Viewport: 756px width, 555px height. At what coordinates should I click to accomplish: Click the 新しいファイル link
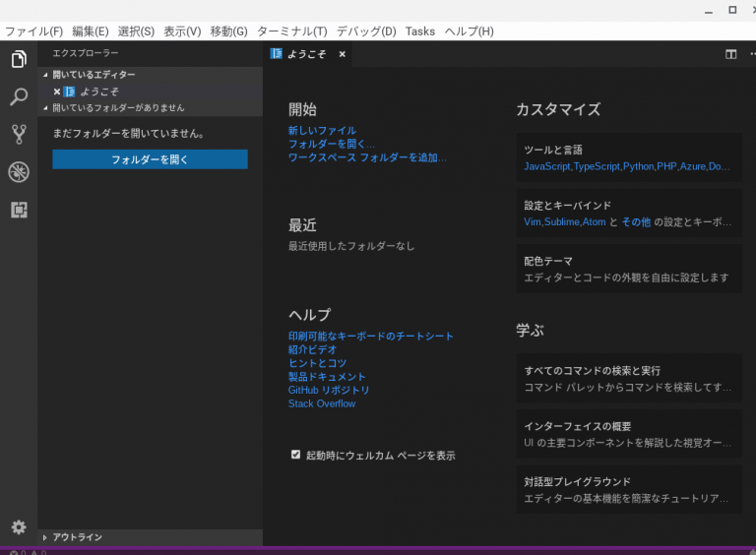click(x=322, y=130)
